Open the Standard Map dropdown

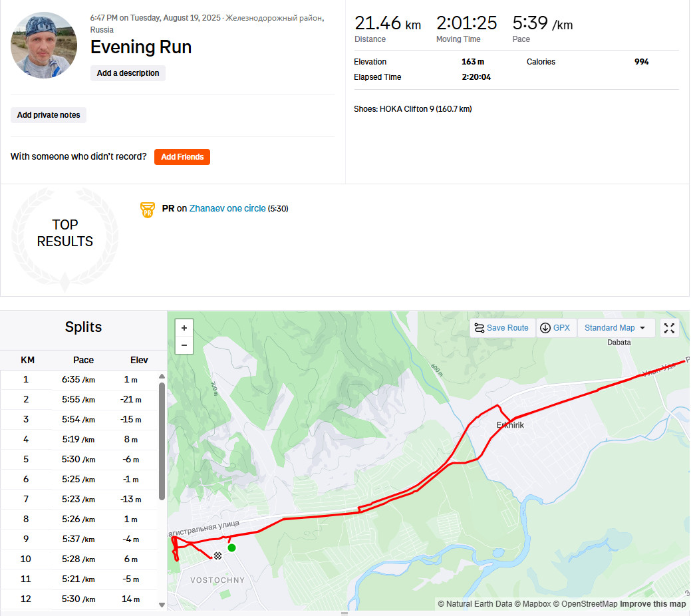pos(615,328)
